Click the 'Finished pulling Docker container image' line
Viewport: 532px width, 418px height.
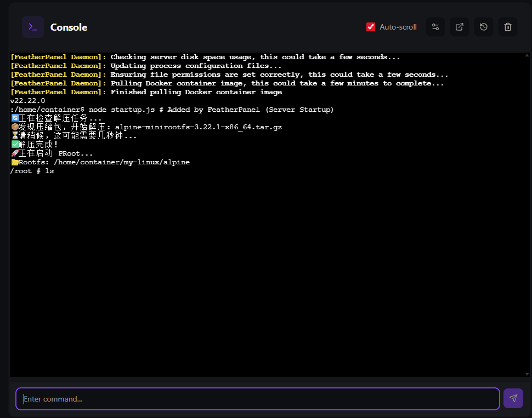tap(196, 92)
